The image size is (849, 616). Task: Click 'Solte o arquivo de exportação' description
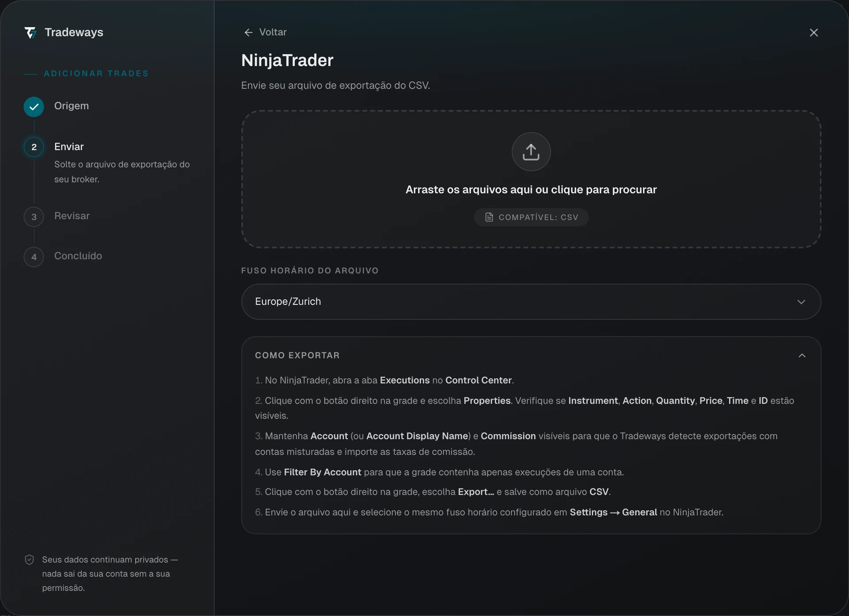pyautogui.click(x=122, y=172)
